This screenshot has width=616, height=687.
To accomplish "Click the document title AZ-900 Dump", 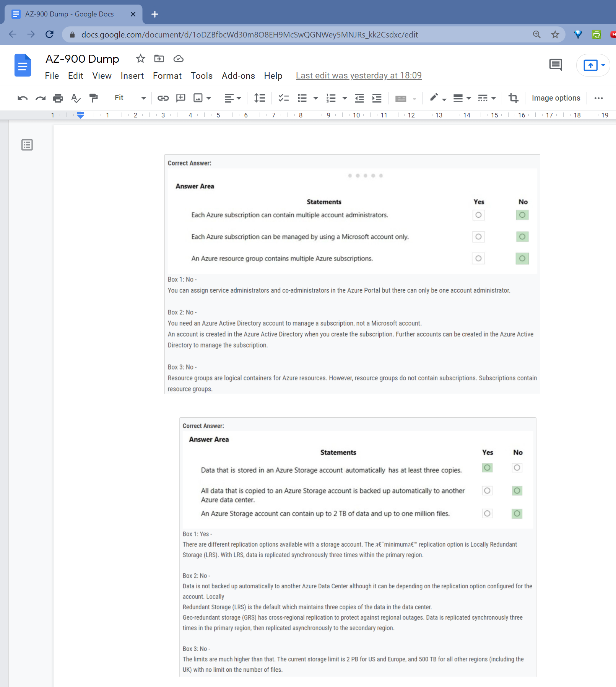I will (x=82, y=59).
